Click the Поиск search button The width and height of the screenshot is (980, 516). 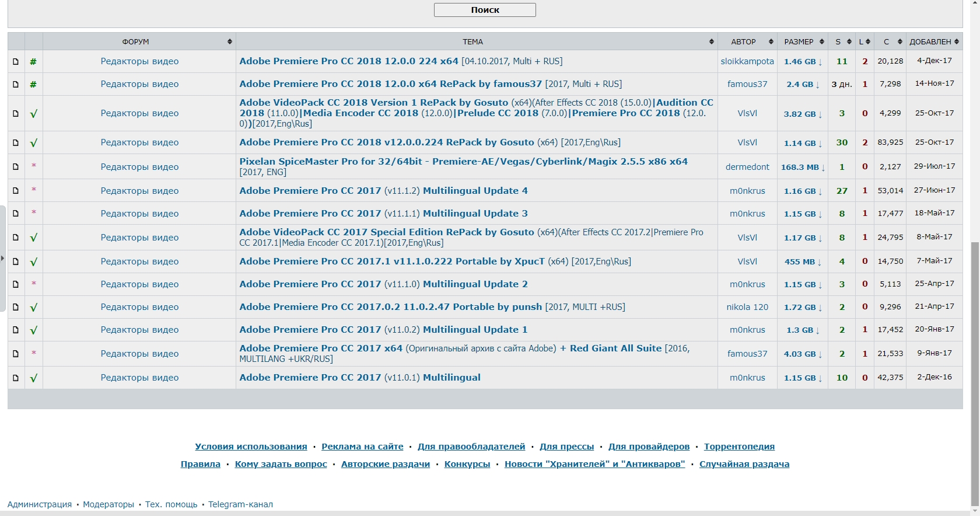tap(485, 10)
